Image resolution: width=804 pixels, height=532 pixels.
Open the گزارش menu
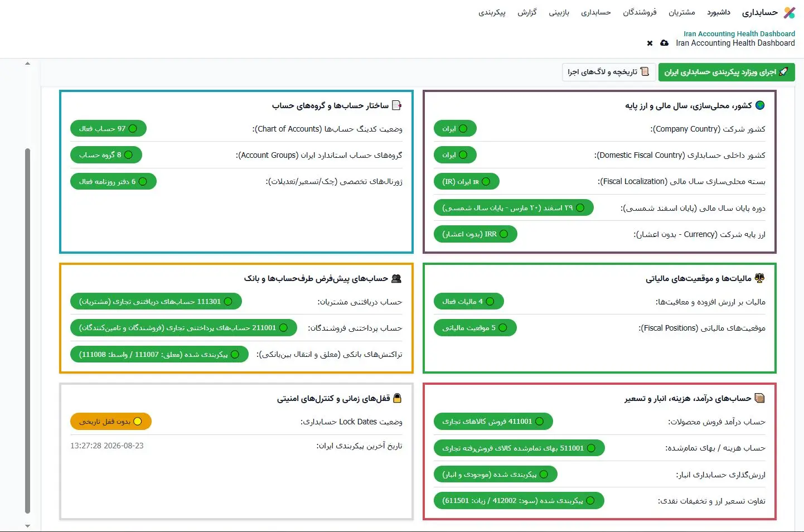click(527, 12)
